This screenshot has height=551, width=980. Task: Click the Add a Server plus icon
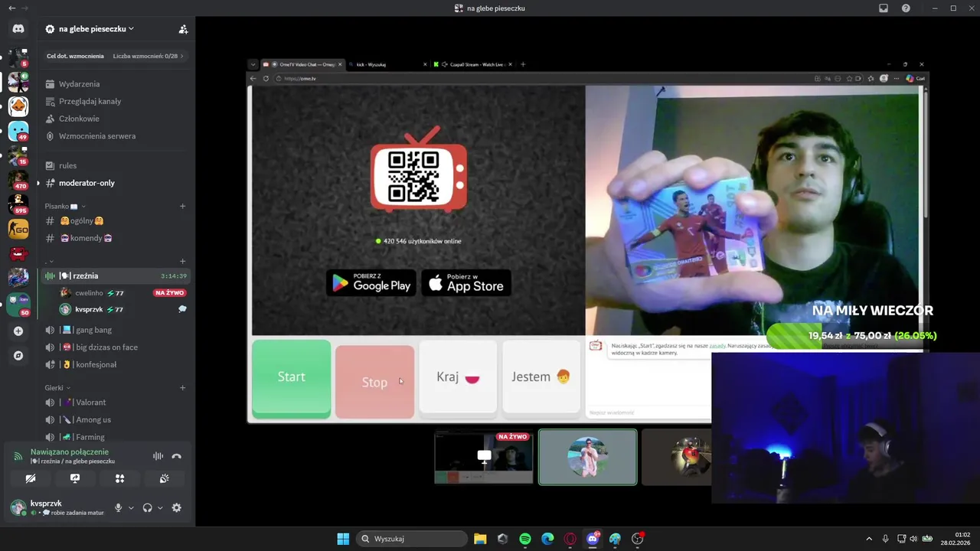point(18,331)
